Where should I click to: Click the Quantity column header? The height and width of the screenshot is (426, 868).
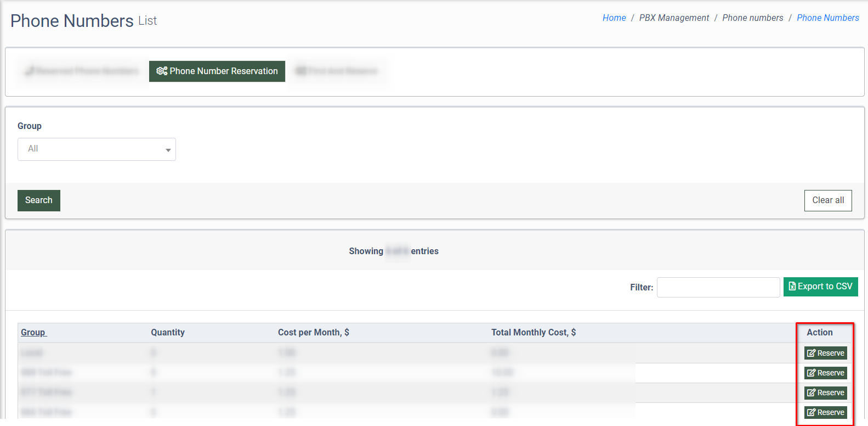[168, 333]
